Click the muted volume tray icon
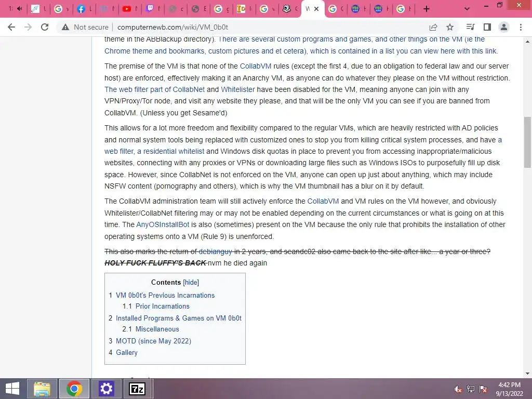Image resolution: width=532 pixels, height=399 pixels. tap(458, 389)
